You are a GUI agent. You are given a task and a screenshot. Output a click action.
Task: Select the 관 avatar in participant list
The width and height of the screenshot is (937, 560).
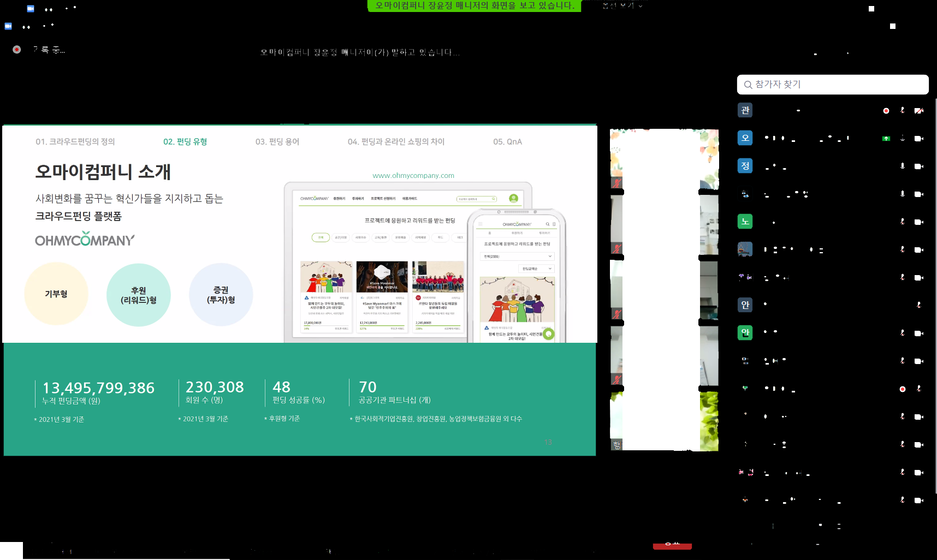pyautogui.click(x=745, y=110)
